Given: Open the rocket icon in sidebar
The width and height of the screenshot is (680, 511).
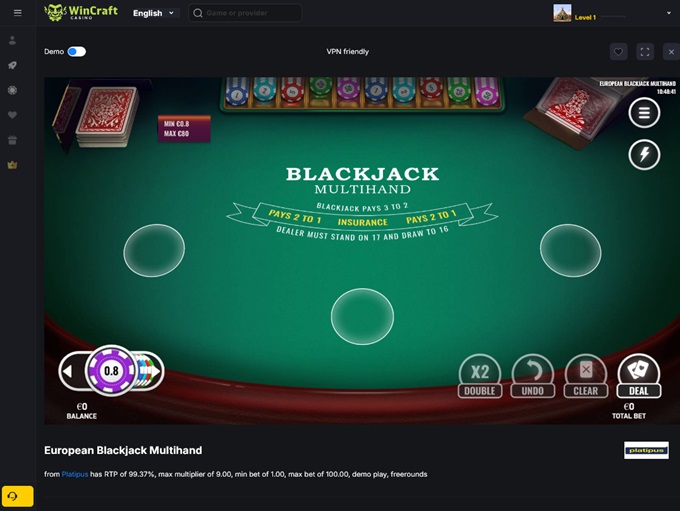Looking at the screenshot, I should coord(13,65).
